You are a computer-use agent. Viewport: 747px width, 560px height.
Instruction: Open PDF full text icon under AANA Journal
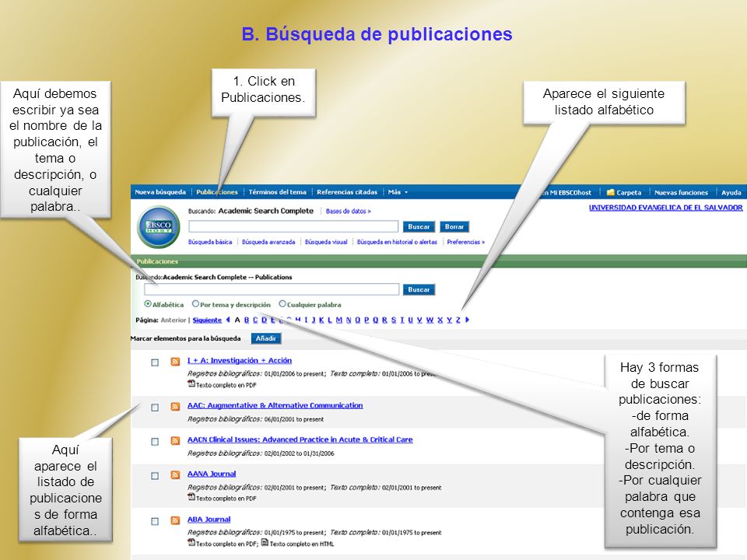point(191,497)
